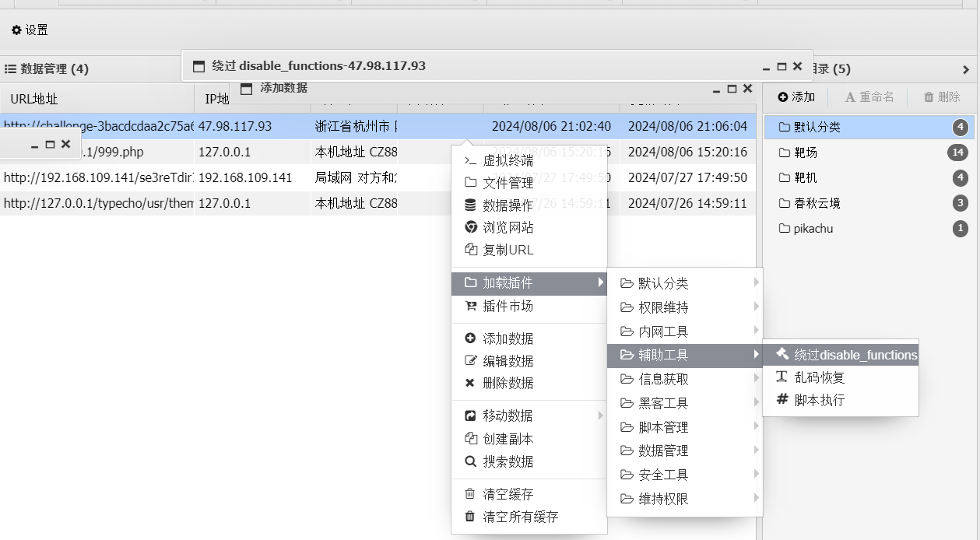Expand the 移动数据 submenu arrow
This screenshot has width=980, height=540.
coord(600,416)
